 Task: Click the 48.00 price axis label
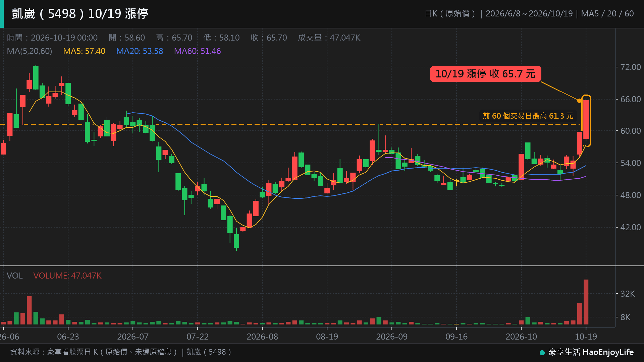tap(631, 195)
